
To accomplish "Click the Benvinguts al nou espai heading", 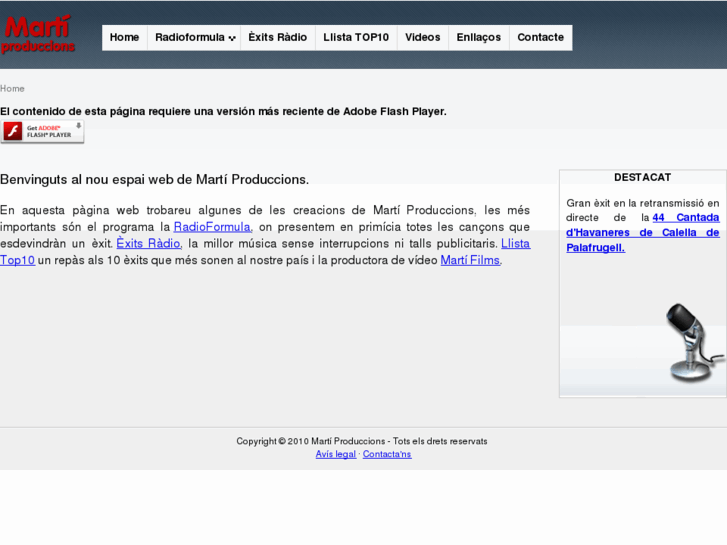I will (x=154, y=180).
